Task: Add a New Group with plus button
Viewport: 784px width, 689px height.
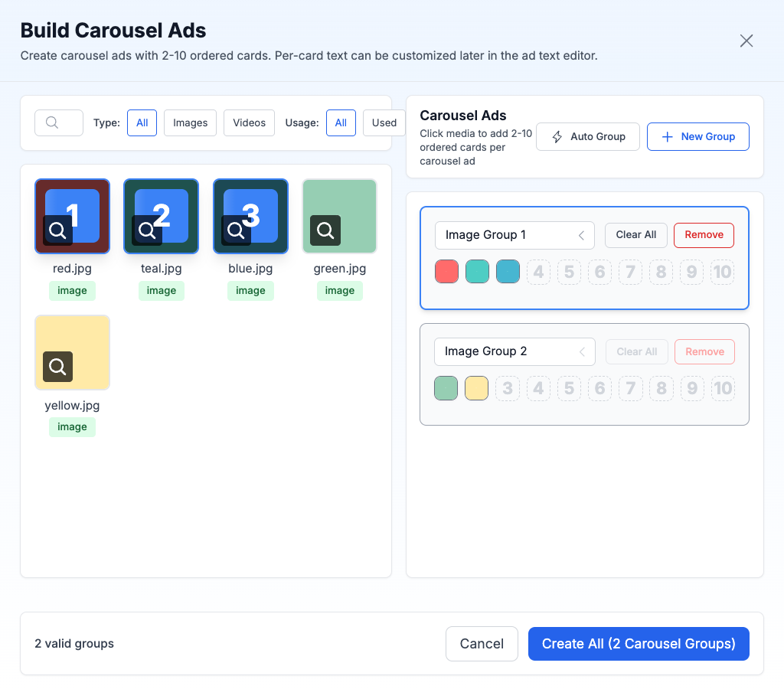Action: click(697, 136)
